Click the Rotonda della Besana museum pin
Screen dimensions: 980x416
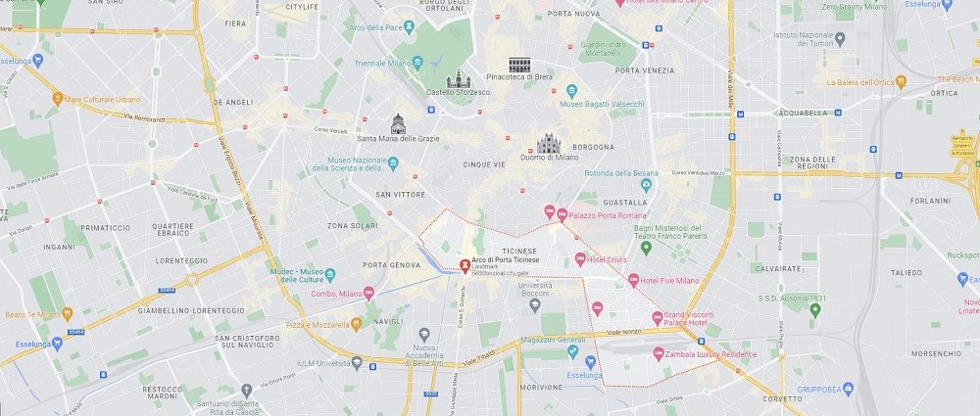[x=646, y=185]
